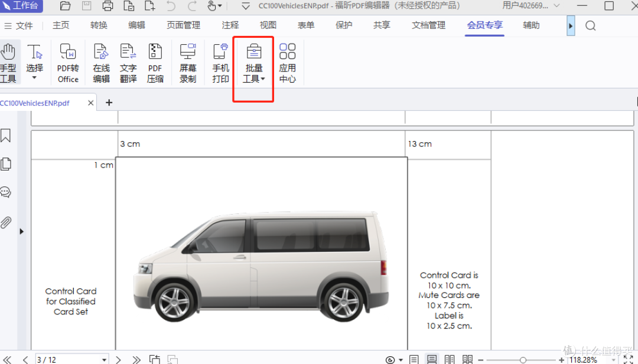This screenshot has height=364, width=638.
Task: Switch to the 会员专享 tab
Action: (x=484, y=25)
